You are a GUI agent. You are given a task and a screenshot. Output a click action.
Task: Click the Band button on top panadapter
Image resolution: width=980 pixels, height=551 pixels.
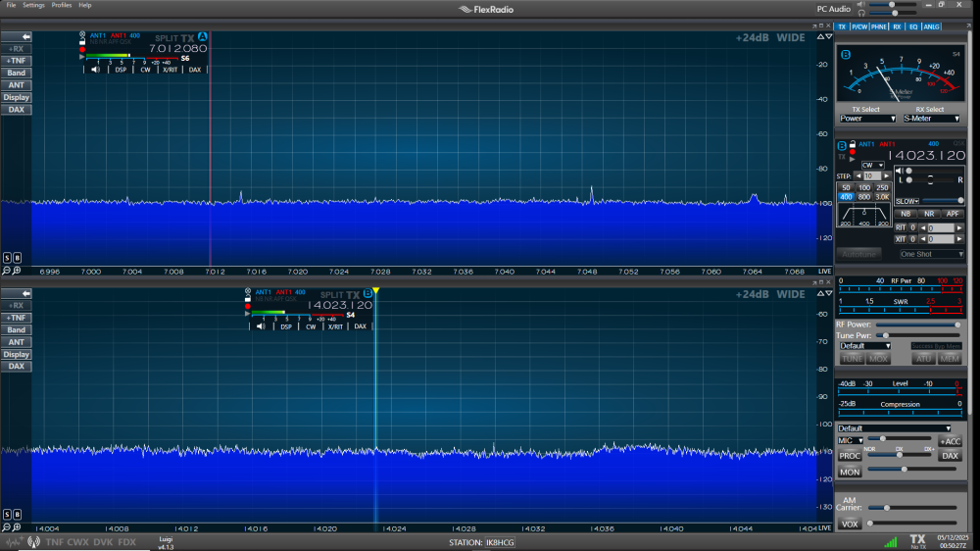(17, 73)
